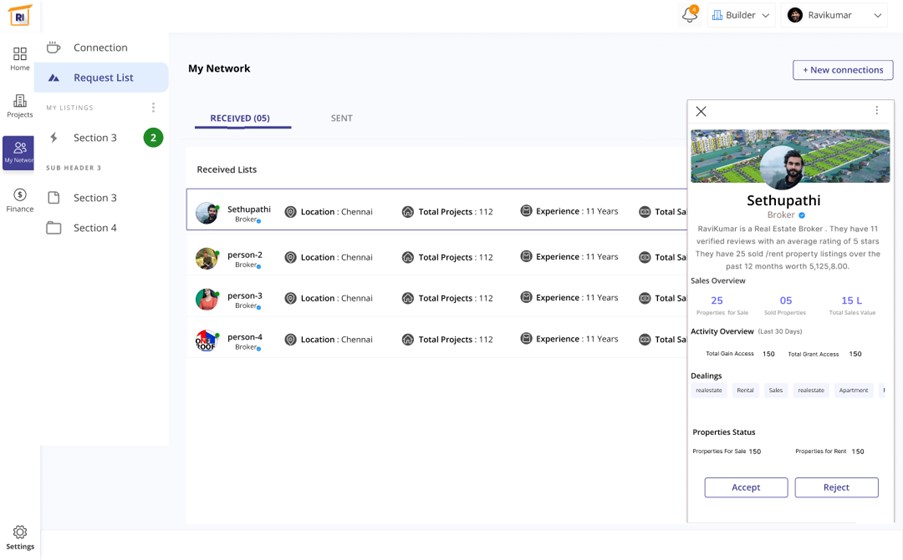Expand the Builder role dropdown
903x560 pixels.
coord(740,15)
